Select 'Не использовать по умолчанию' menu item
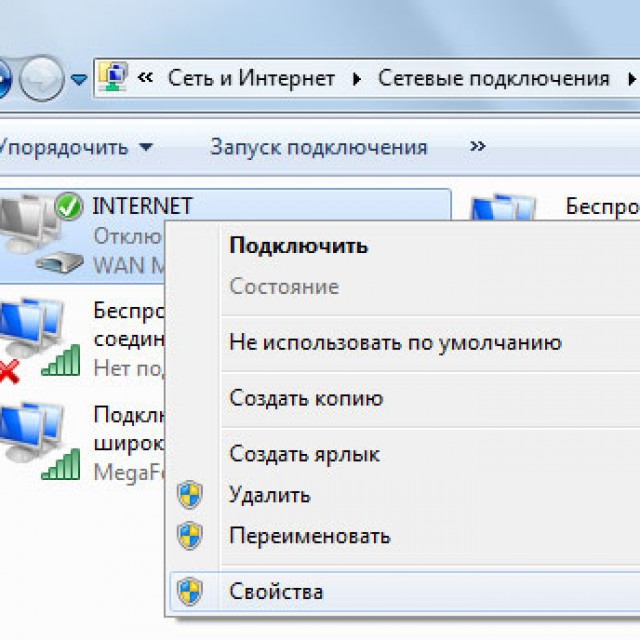The height and width of the screenshot is (640, 640). pos(395,342)
